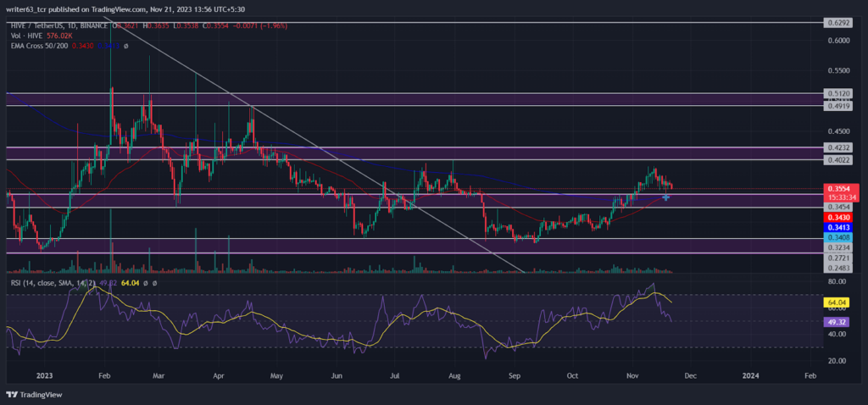Click the Jul label on time axis
The height and width of the screenshot is (405, 868).
pos(395,375)
